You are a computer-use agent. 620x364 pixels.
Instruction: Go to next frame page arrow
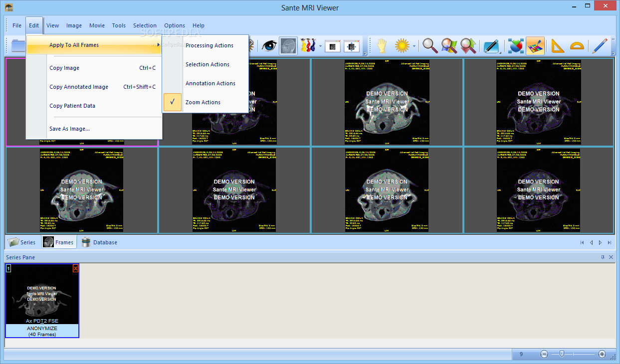point(600,243)
